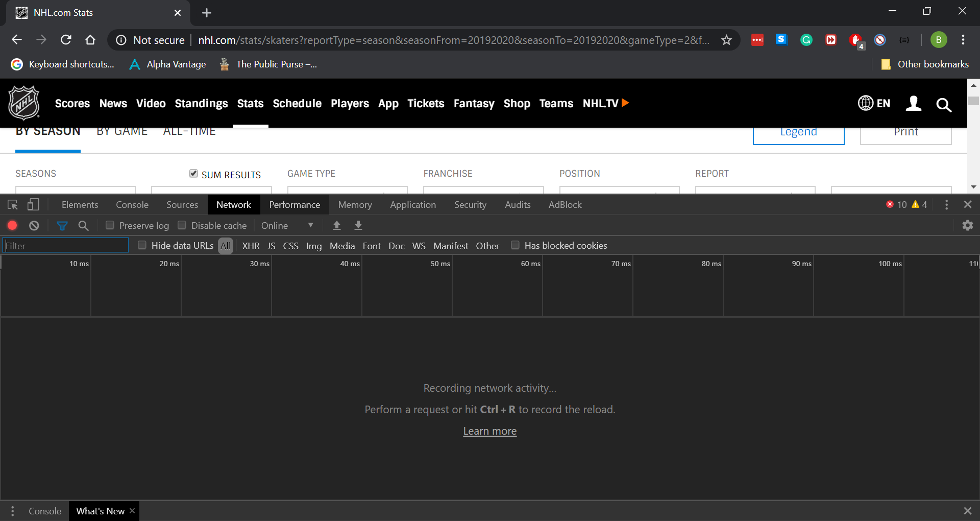Click the browser back arrow

17,40
